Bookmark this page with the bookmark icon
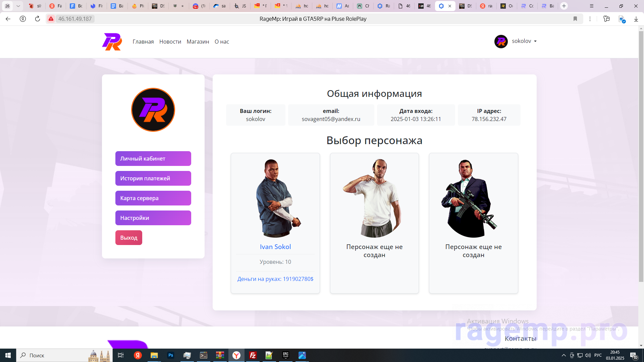This screenshot has width=644, height=362. (575, 19)
